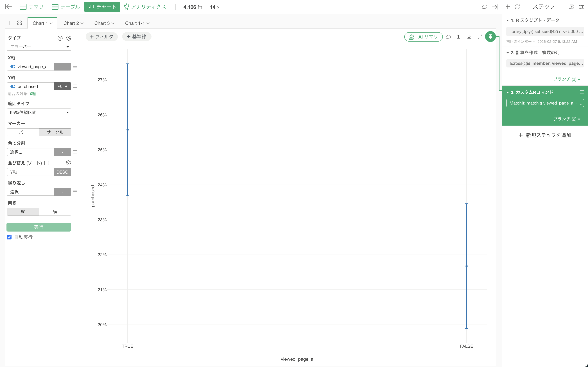
Task: Click the + フィルタ button
Action: click(x=101, y=37)
